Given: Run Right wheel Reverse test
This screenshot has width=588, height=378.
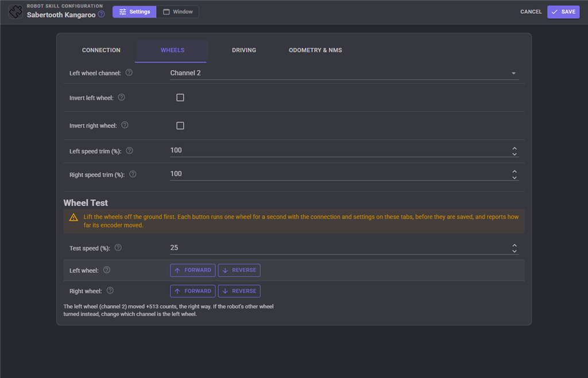Looking at the screenshot, I should pos(239,291).
